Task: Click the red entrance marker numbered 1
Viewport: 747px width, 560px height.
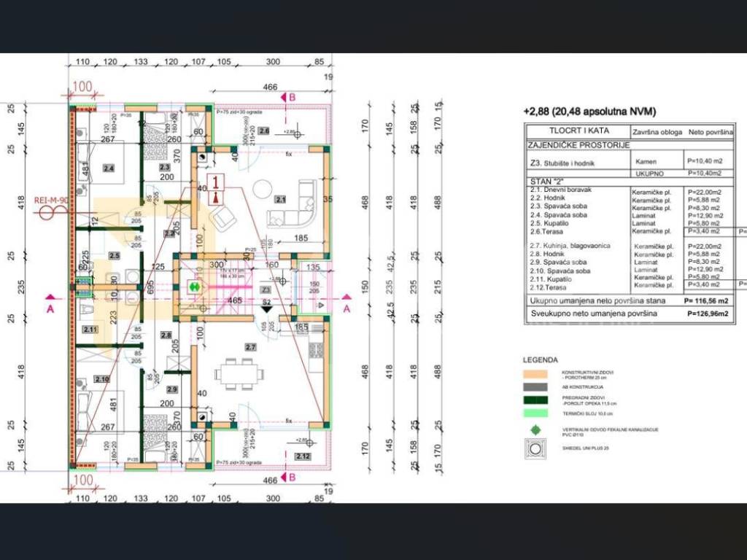Action: coord(216,188)
